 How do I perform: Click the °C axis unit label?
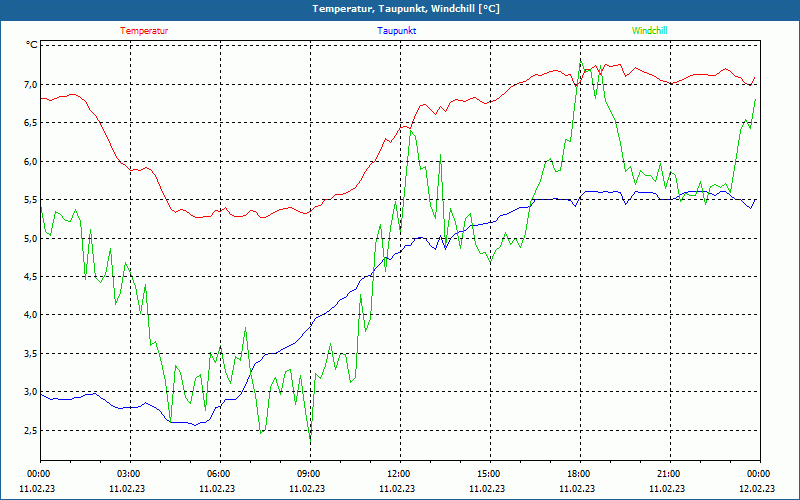[x=32, y=45]
